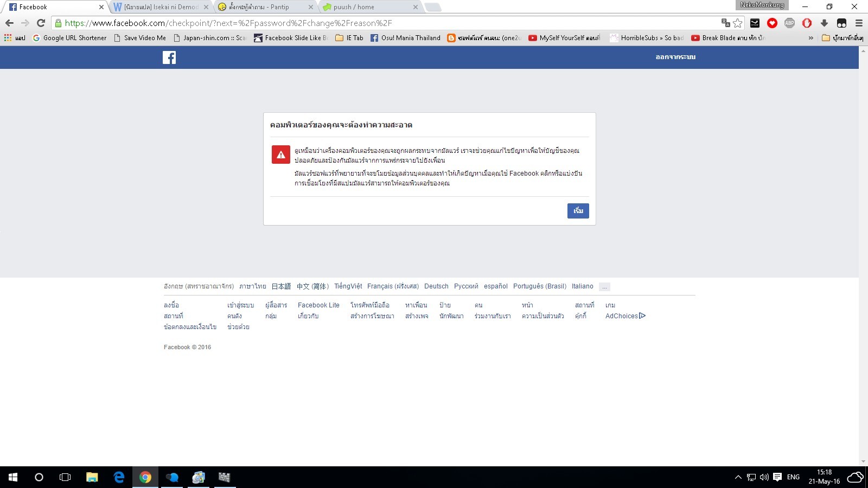Select the 日本語 language link
This screenshot has width=868, height=488.
tap(281, 286)
